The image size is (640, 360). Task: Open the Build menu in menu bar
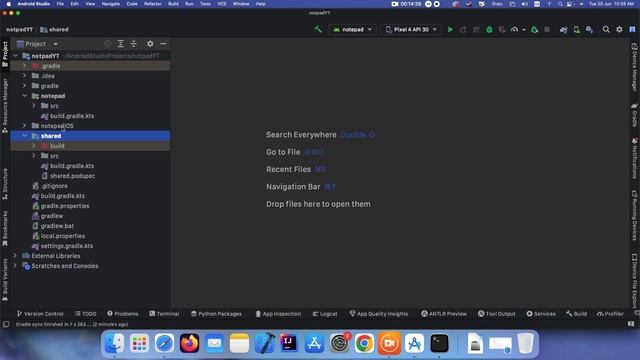coord(173,4)
